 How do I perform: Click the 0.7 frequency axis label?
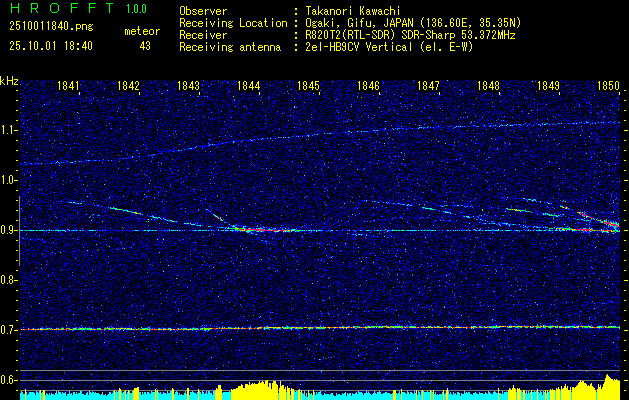(x=8, y=330)
